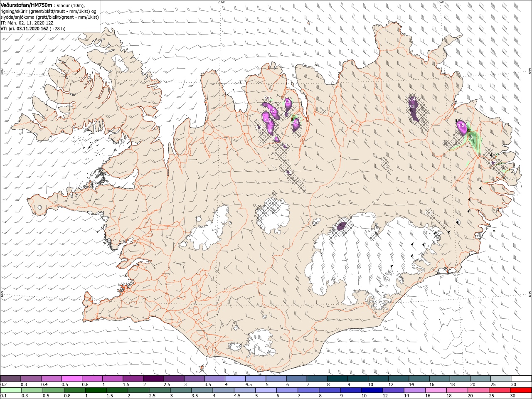Click the lower legend swatch between 14 and 16
The width and height of the screenshot is (532, 399).
[414, 390]
